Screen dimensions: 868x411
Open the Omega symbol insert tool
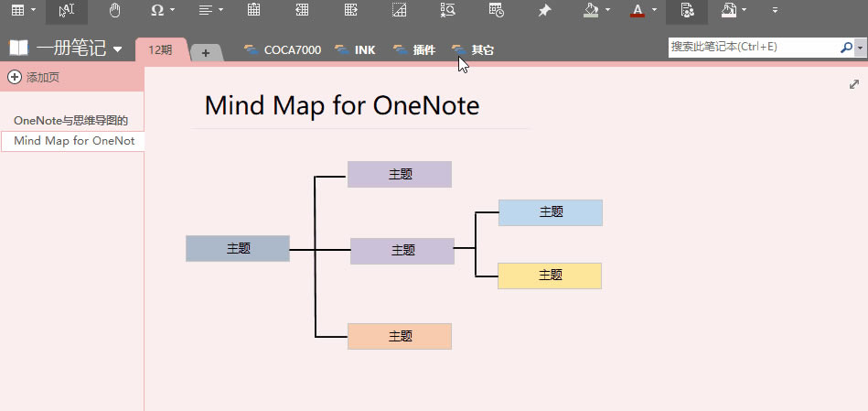[x=156, y=10]
